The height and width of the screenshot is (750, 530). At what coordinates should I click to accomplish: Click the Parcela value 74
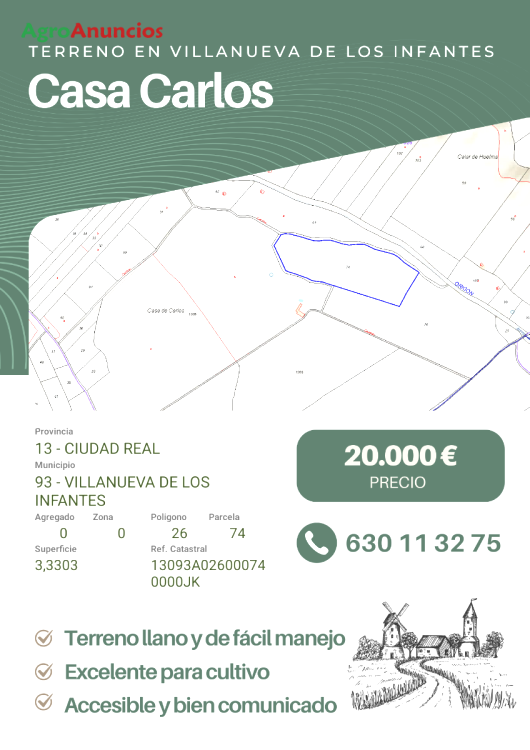[237, 533]
